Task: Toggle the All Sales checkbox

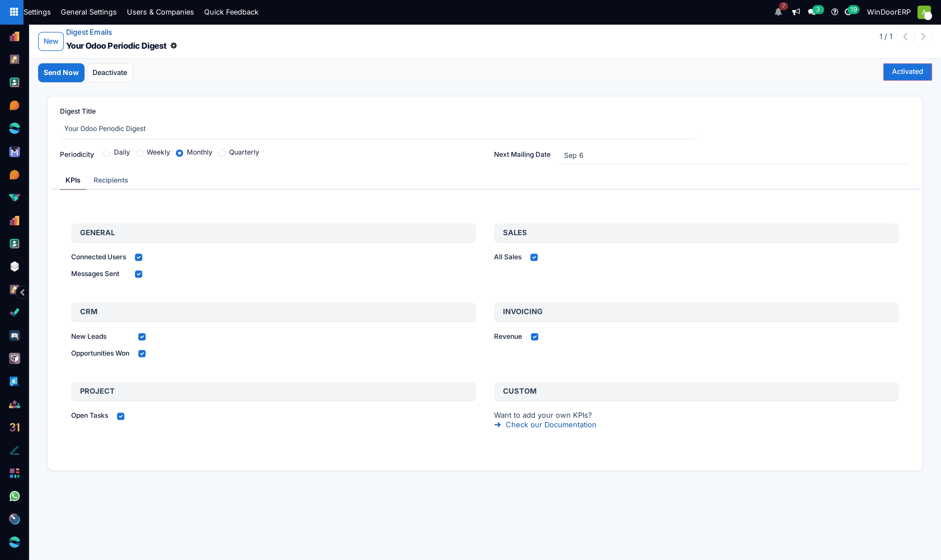Action: [534, 257]
